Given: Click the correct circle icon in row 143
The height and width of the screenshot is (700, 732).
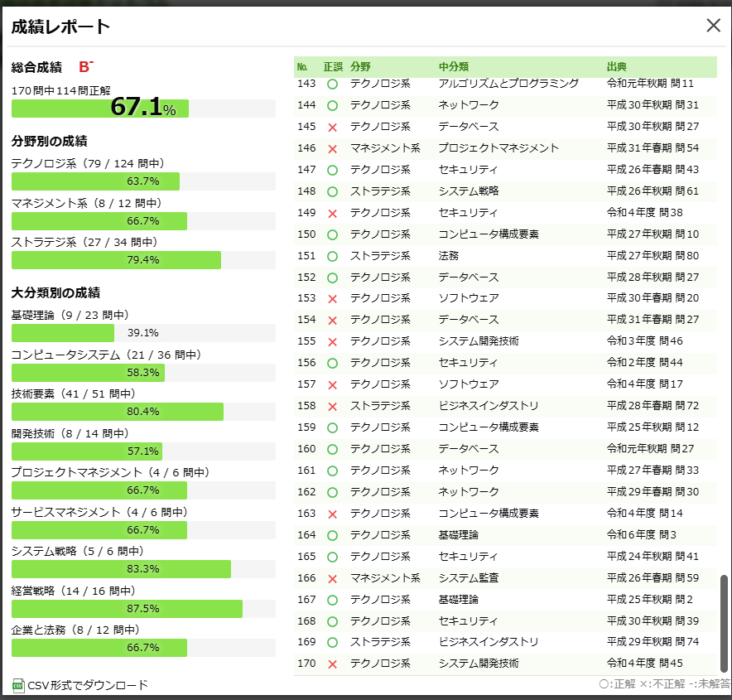Looking at the screenshot, I should click(332, 84).
